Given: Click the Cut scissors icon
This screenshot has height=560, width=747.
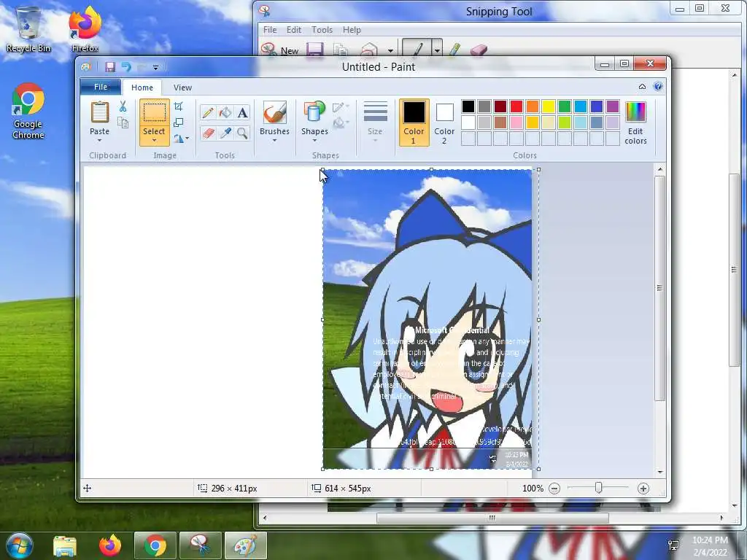Looking at the screenshot, I should [123, 106].
